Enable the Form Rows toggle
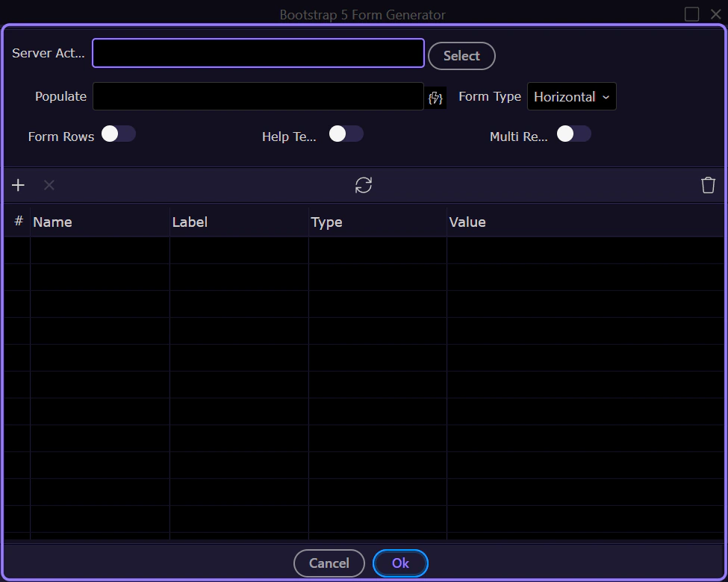The image size is (728, 582). click(119, 134)
